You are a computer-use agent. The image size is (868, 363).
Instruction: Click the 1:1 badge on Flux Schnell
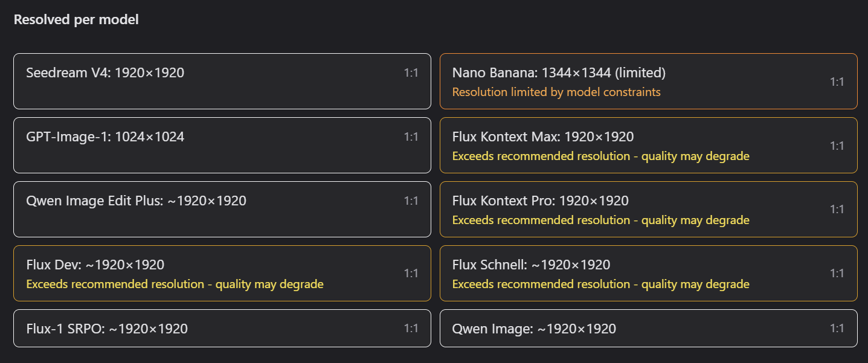(x=838, y=273)
